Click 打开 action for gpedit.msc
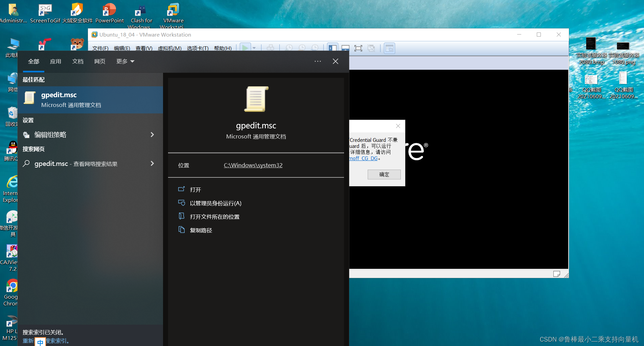 (x=195, y=190)
